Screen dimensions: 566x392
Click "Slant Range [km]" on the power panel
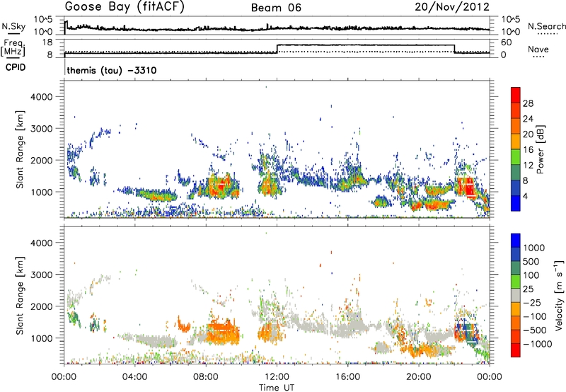20,149
